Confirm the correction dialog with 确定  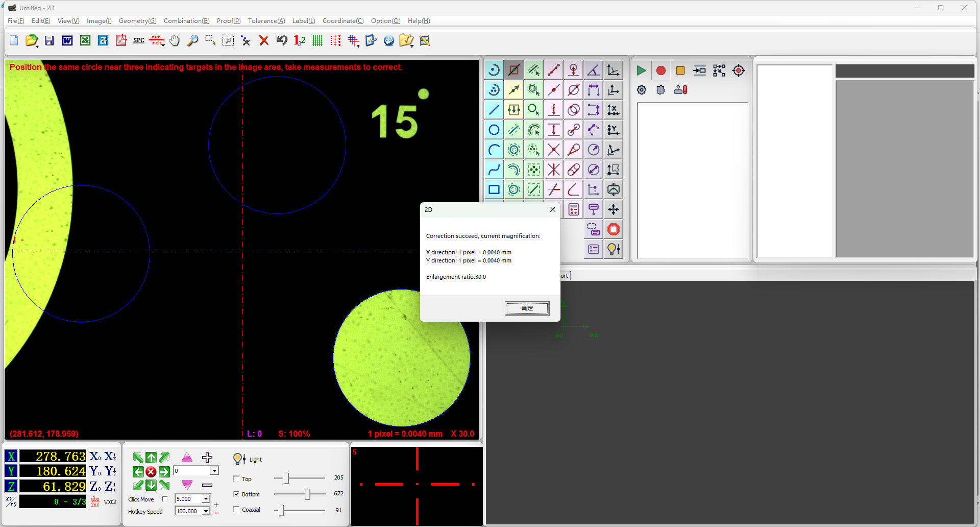(527, 308)
